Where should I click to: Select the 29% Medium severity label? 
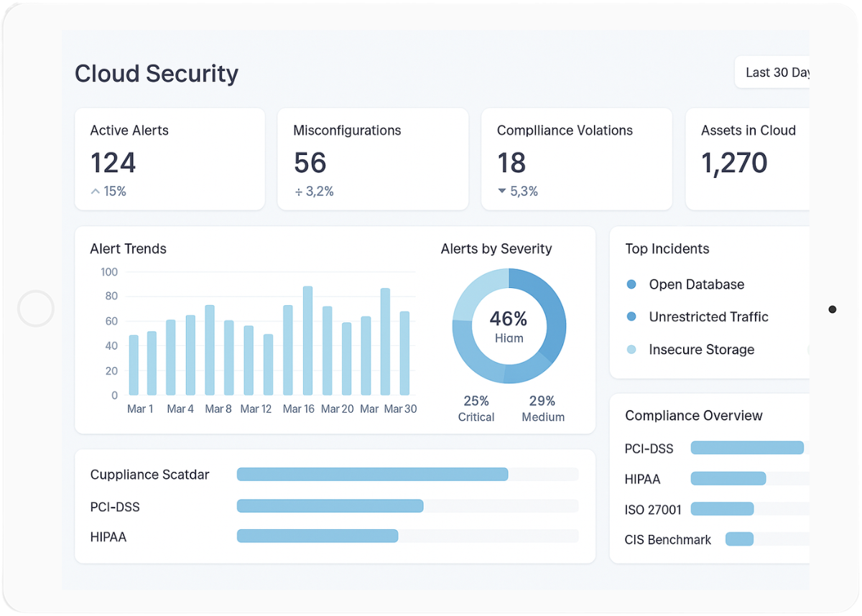coord(543,409)
